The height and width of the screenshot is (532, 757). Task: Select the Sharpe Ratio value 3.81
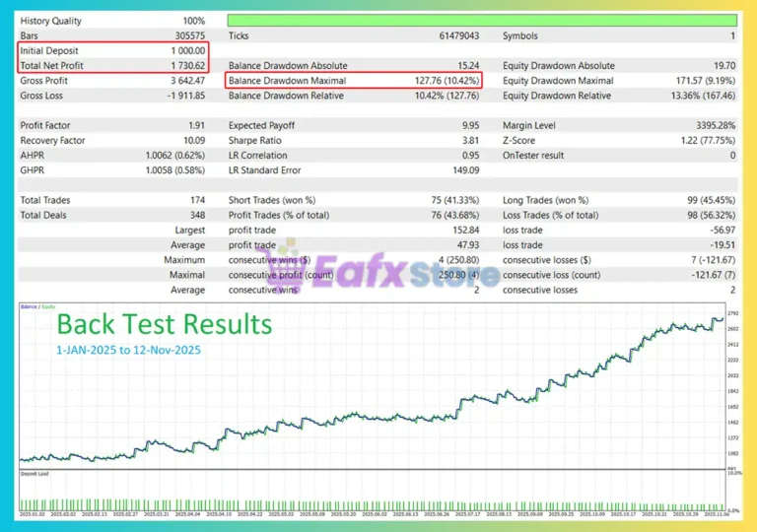471,141
